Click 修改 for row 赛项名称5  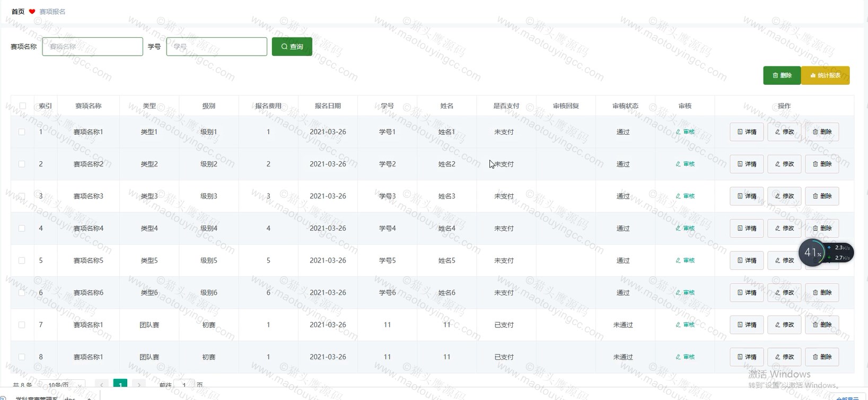click(784, 260)
